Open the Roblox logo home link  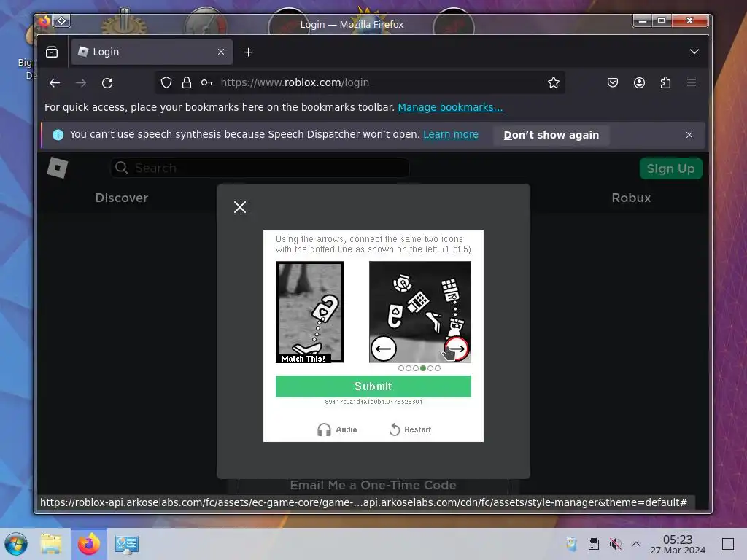58,168
